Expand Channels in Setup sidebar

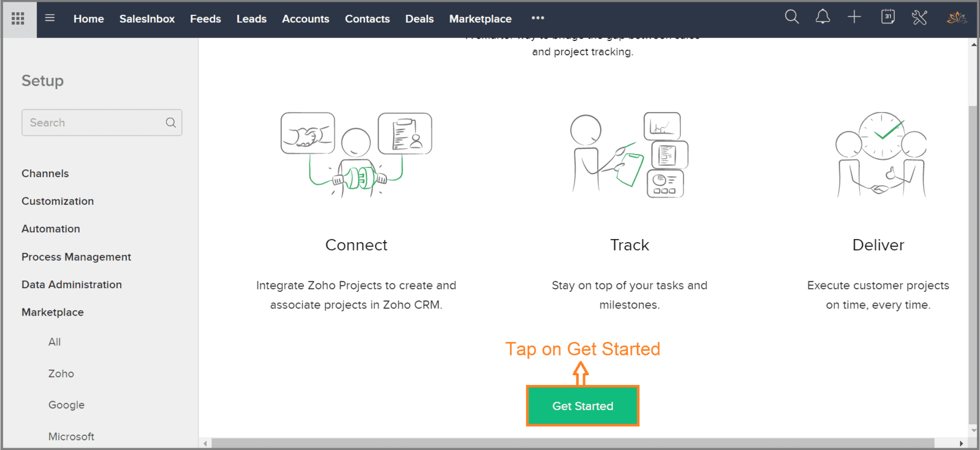[45, 174]
